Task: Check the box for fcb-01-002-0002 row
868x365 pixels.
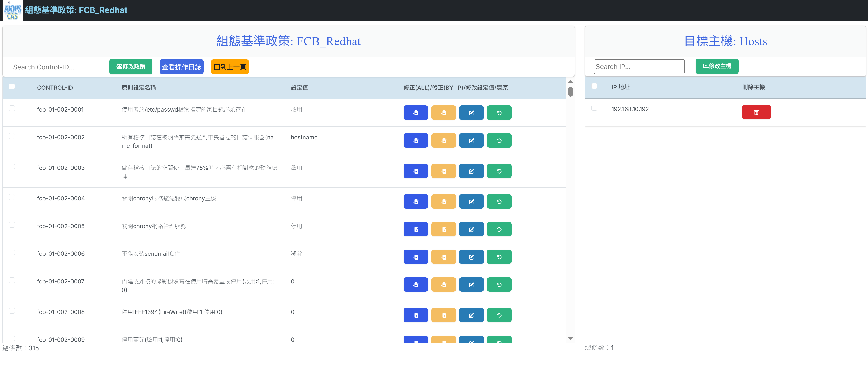Action: (x=12, y=136)
